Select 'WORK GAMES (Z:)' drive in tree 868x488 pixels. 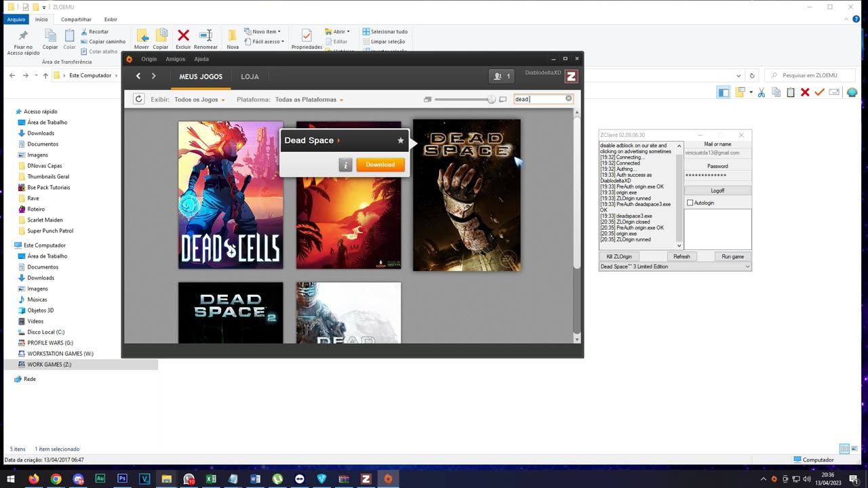[x=49, y=365]
